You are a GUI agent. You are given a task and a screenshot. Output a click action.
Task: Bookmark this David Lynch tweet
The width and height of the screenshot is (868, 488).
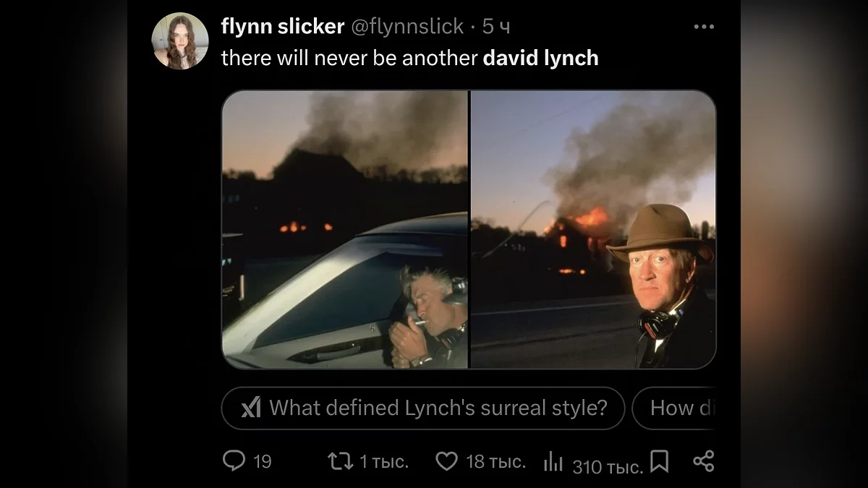(x=659, y=461)
